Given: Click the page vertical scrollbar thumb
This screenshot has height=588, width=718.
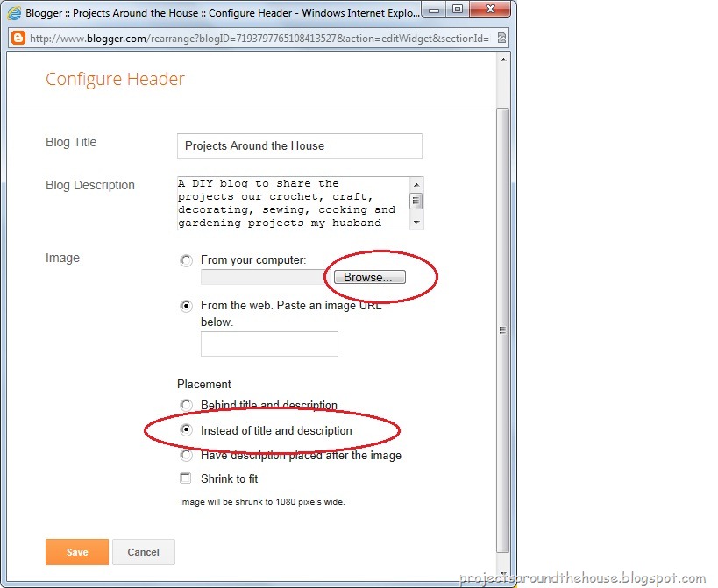Looking at the screenshot, I should click(x=503, y=330).
